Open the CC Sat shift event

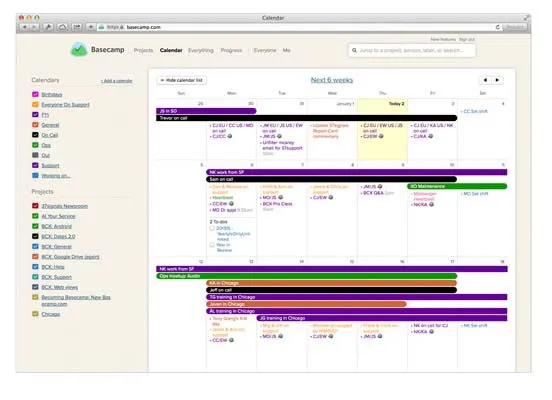pyautogui.click(x=475, y=111)
